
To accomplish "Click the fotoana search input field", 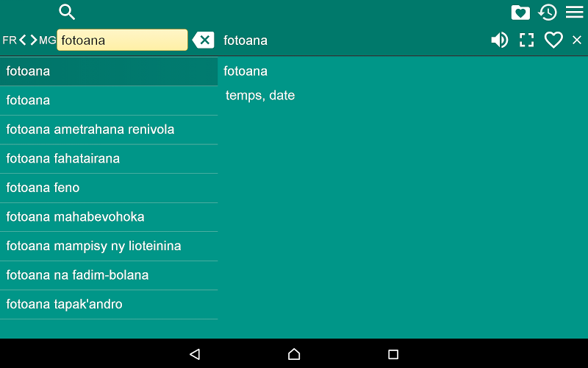I will 122,40.
